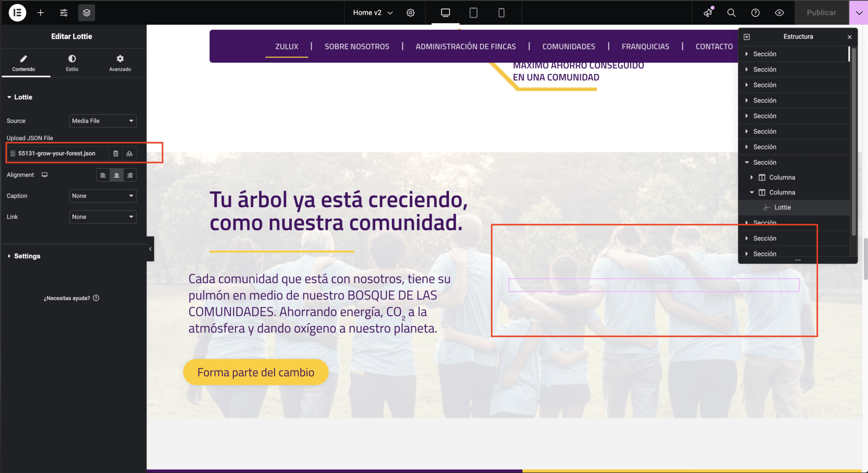Switch to desktop preview mode
Image resolution: width=868 pixels, height=473 pixels.
(x=445, y=13)
